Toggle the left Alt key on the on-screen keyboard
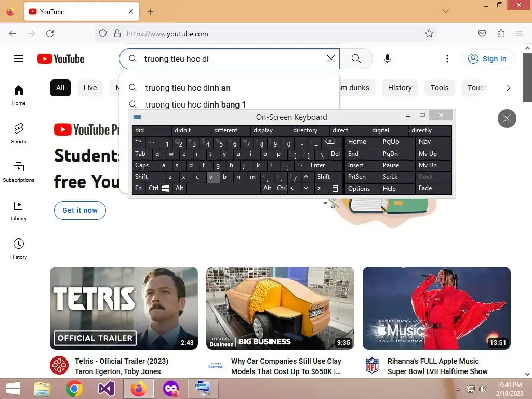Image resolution: width=532 pixels, height=399 pixels. point(179,188)
